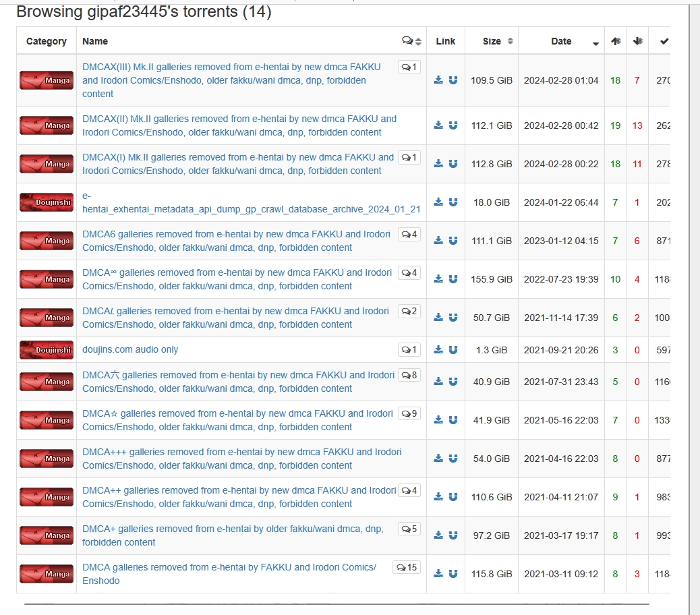This screenshot has width=700, height=615.
Task: Open magnet link for DMCAX(III) Mk.II row
Action: [x=453, y=80]
